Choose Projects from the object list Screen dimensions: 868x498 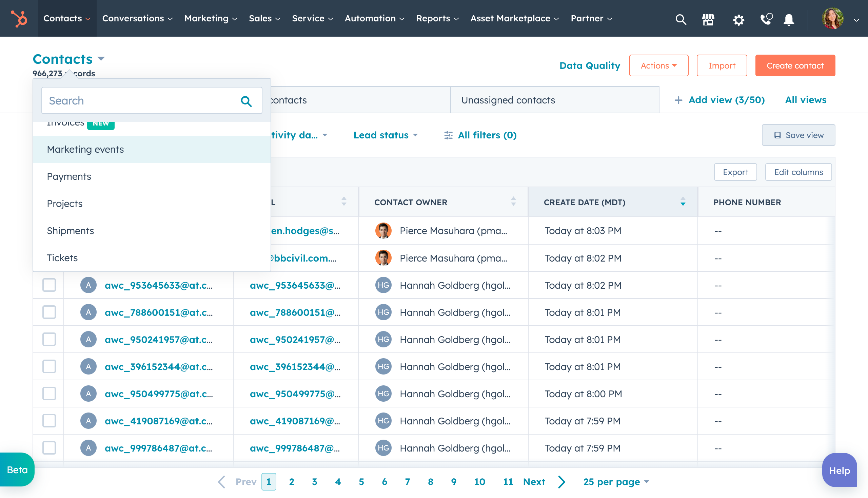[152, 203]
